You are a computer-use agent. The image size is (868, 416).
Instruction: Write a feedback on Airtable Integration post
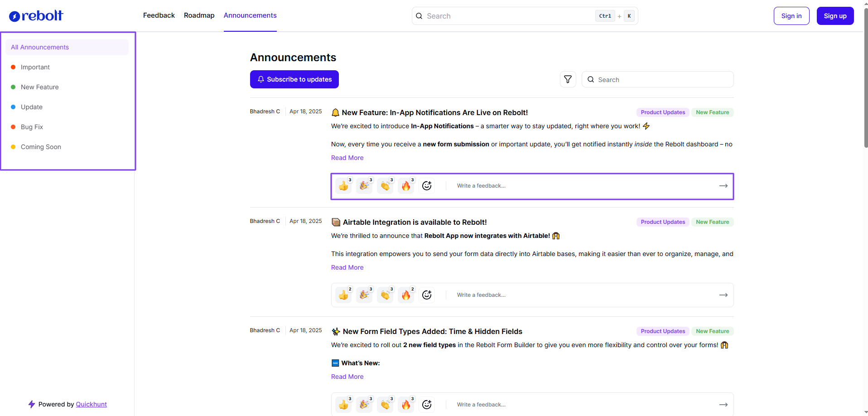click(584, 295)
